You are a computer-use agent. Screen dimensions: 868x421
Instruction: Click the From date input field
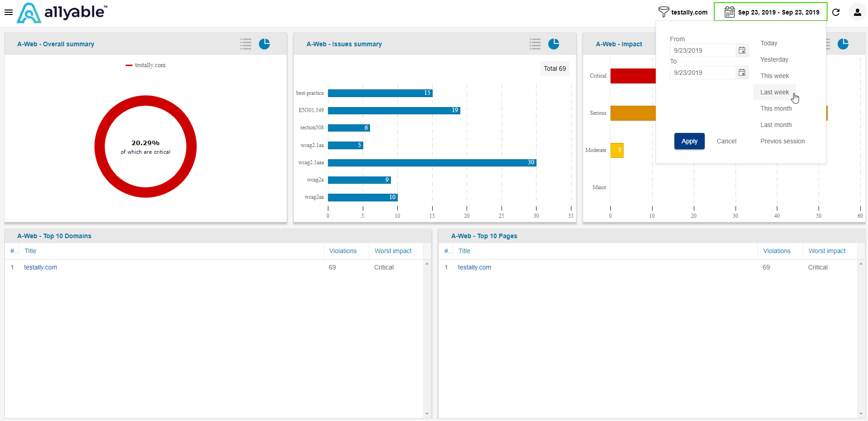point(702,50)
